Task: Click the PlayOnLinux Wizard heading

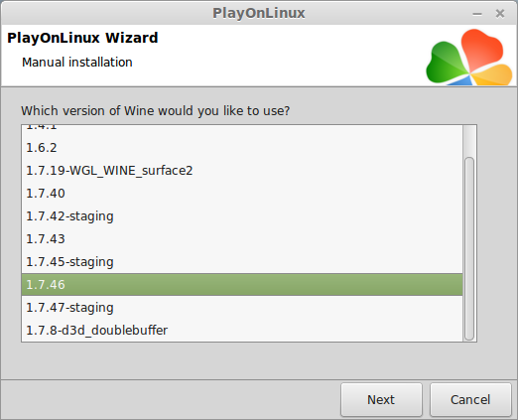Action: [82, 38]
